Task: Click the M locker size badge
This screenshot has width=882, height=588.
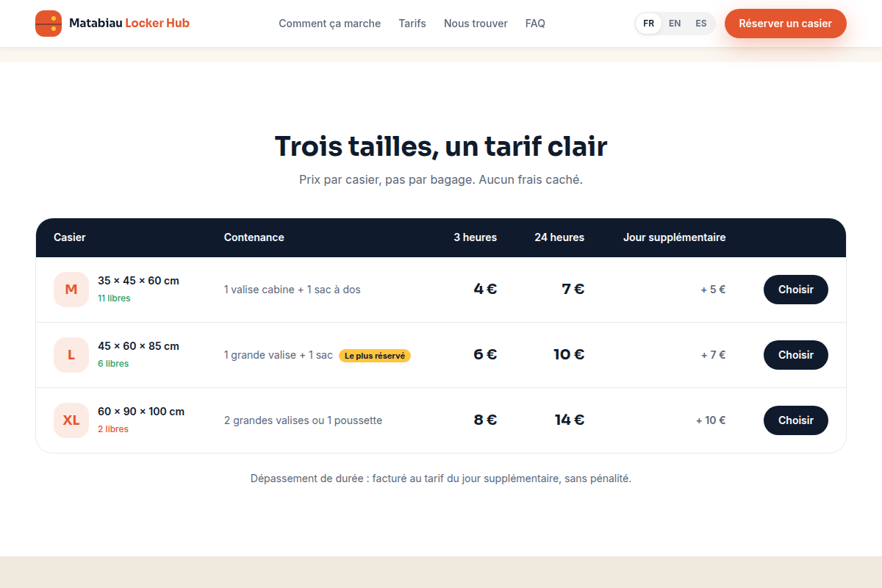Action: [71, 290]
